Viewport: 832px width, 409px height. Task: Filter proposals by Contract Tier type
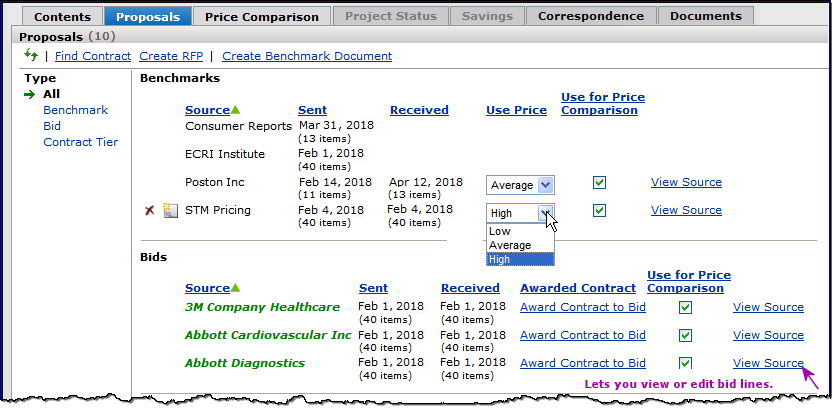[80, 142]
